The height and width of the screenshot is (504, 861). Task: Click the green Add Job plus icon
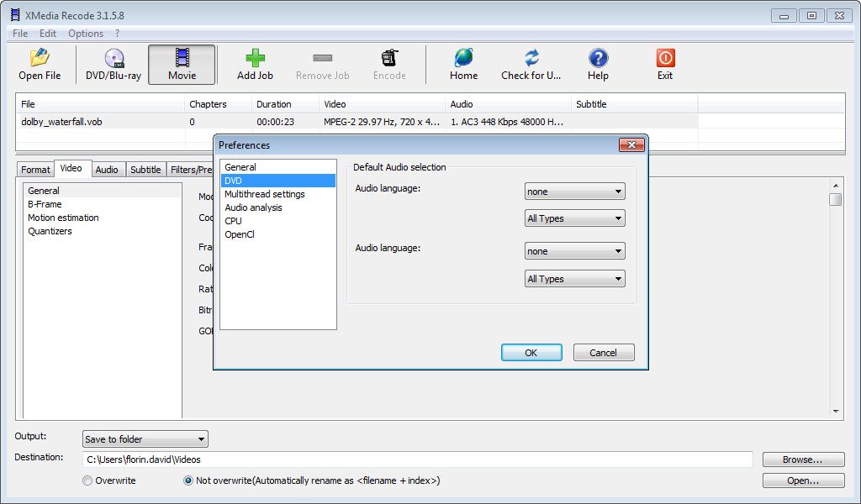(x=255, y=58)
